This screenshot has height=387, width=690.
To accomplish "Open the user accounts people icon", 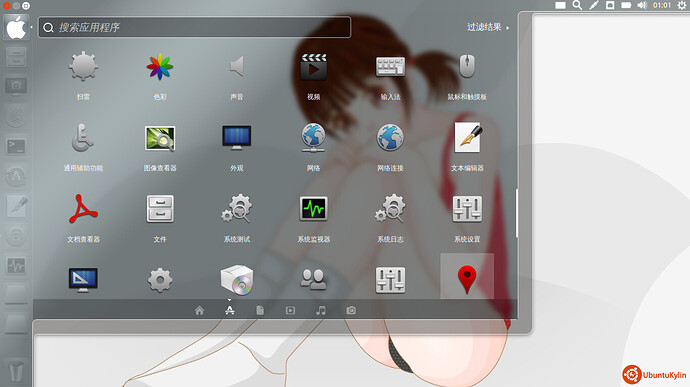I will click(313, 280).
